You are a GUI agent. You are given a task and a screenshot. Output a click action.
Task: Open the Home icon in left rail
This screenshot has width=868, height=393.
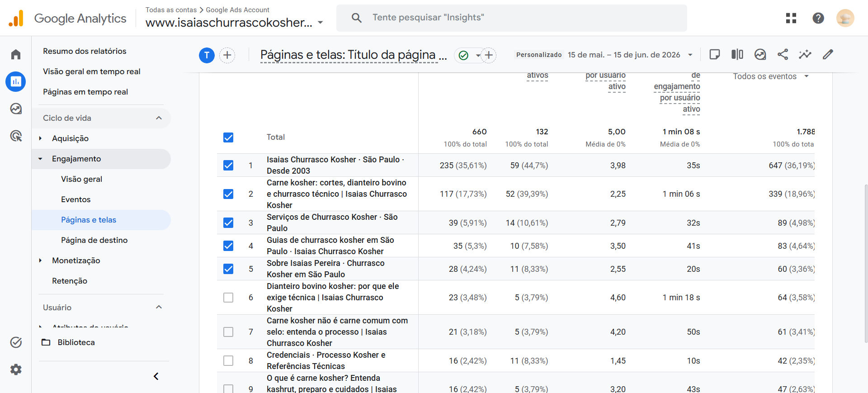tap(16, 54)
